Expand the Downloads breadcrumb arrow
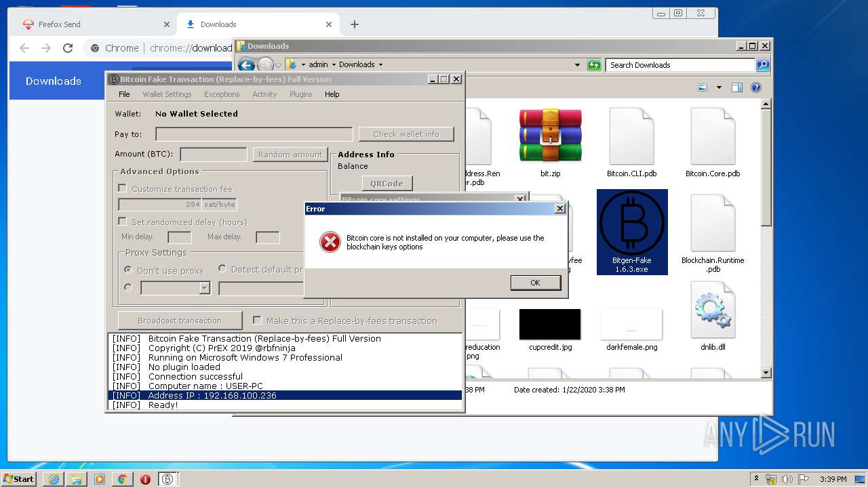This screenshot has width=868, height=488. click(380, 65)
